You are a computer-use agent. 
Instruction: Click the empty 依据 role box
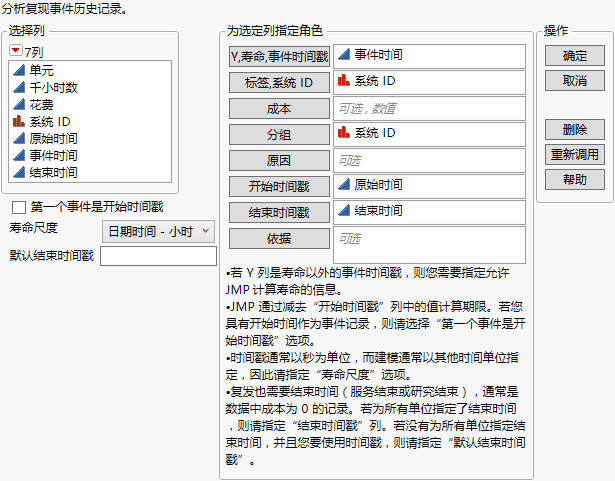coord(429,245)
